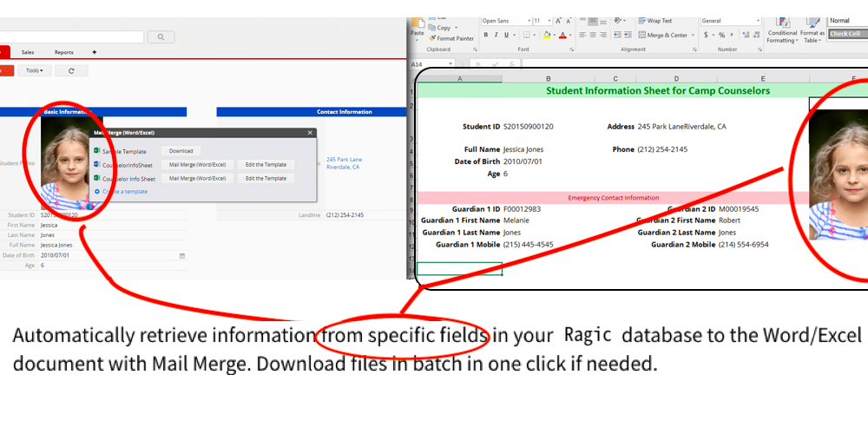The height and width of the screenshot is (434, 868).
Task: Select the Format Painter tool
Action: pyautogui.click(x=451, y=39)
